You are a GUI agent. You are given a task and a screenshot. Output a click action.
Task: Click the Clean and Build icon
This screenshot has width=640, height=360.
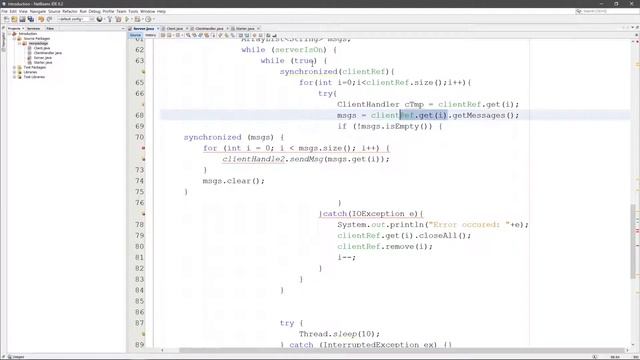point(118,19)
